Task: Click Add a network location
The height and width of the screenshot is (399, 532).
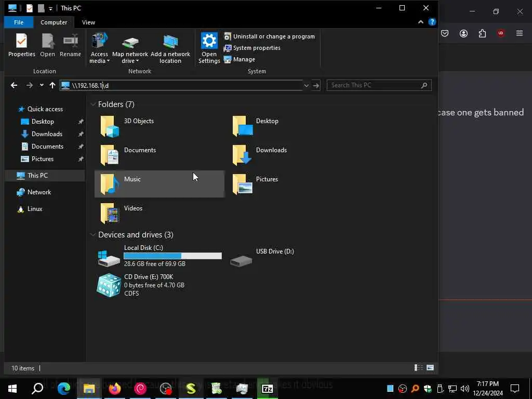Action: [x=170, y=48]
